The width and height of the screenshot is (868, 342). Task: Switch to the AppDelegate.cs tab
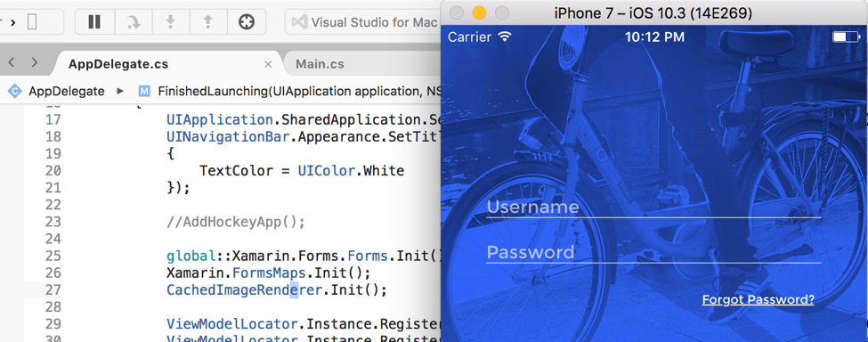click(118, 63)
